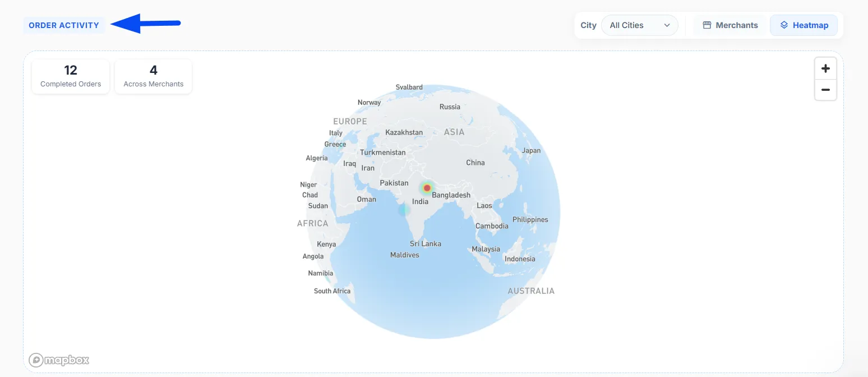868x377 pixels.
Task: Zoom out of the map
Action: 825,90
